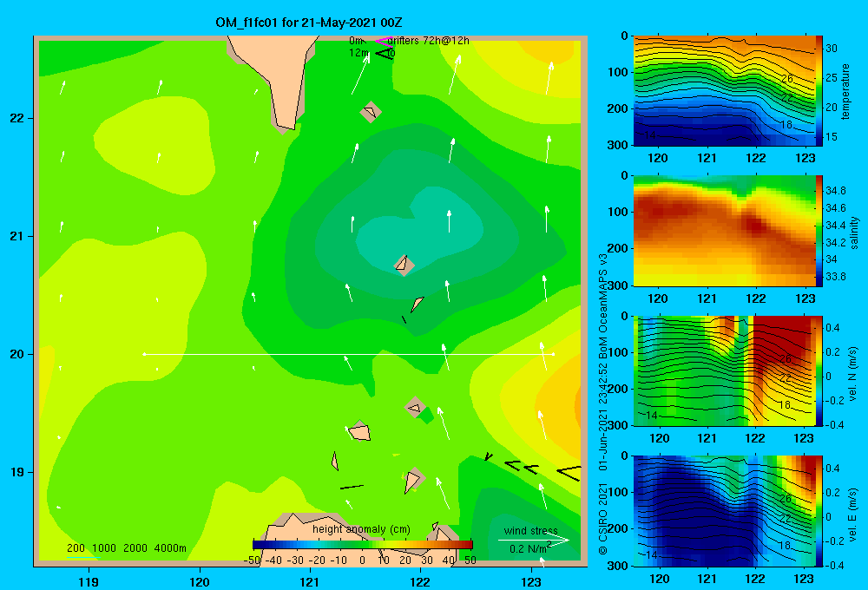Image resolution: width=868 pixels, height=590 pixels.
Task: Click the latitude label 22 on the main map's axis
Action: point(16,119)
